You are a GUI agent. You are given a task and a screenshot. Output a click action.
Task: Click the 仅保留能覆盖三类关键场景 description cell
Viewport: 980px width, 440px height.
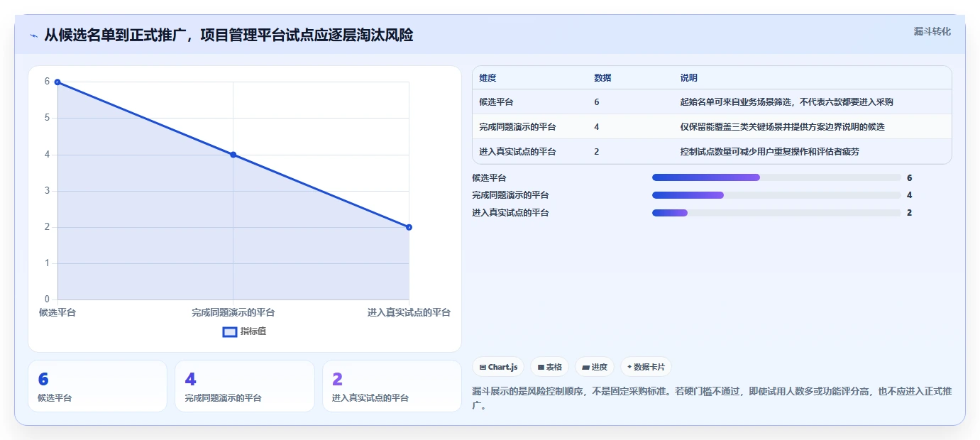pyautogui.click(x=782, y=127)
